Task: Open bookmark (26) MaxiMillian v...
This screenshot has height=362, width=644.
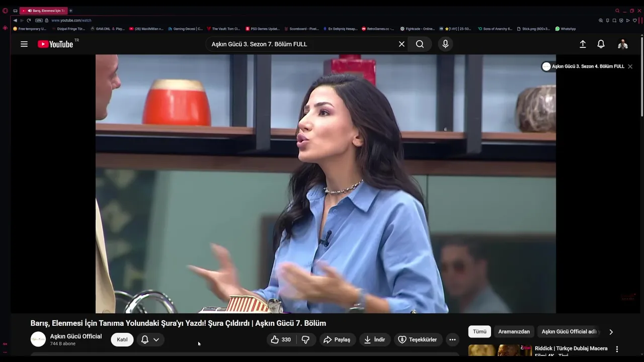Action: coord(146,29)
